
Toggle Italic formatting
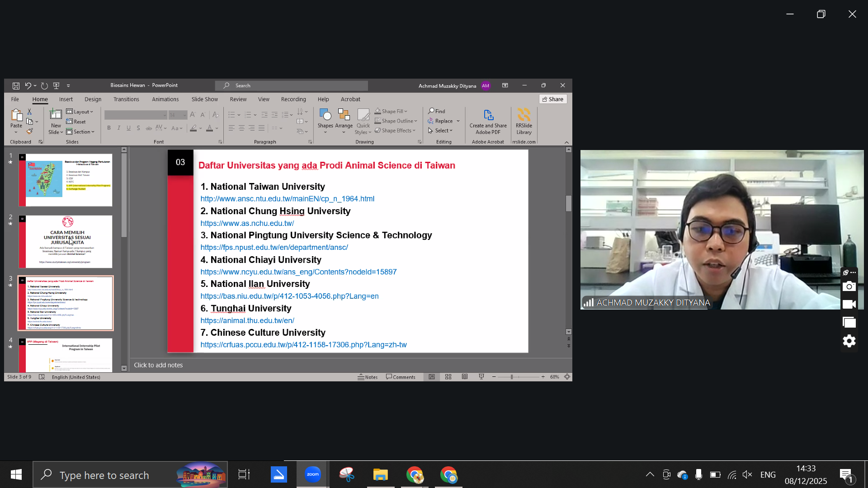coord(119,128)
